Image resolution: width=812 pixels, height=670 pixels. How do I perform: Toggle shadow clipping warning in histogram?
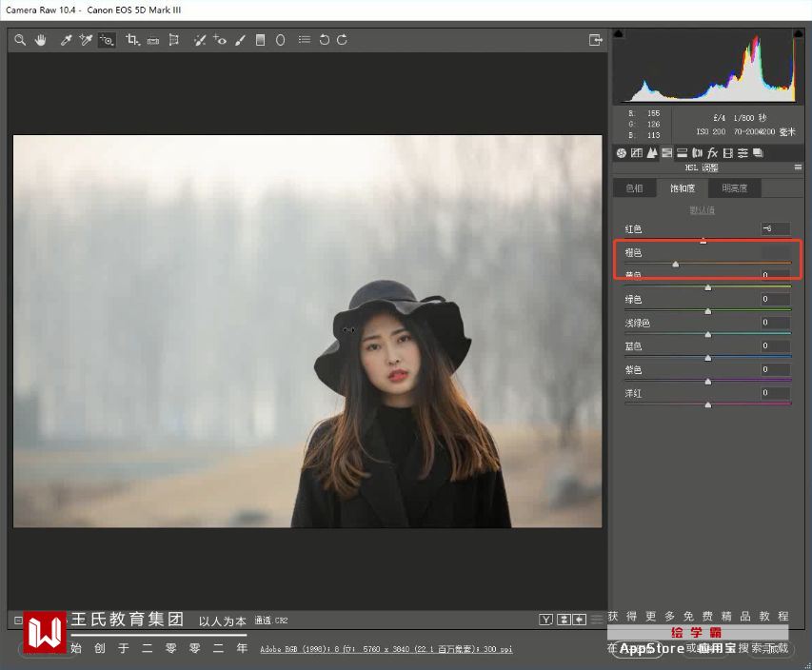tap(619, 34)
